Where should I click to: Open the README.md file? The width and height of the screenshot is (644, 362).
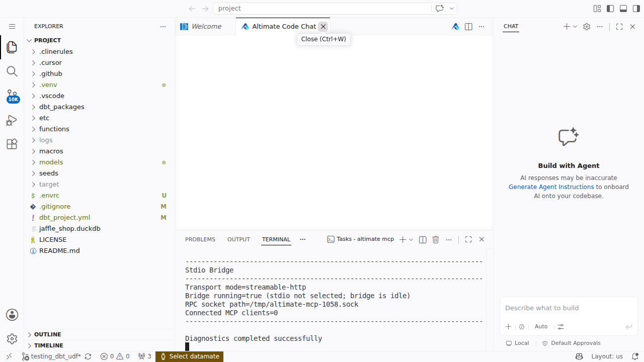pyautogui.click(x=100, y=250)
